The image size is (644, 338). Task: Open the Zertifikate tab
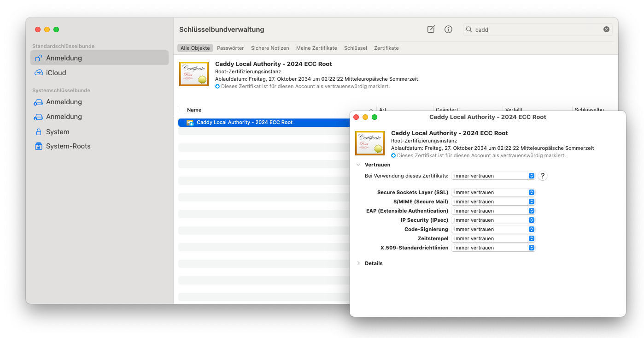pos(386,48)
